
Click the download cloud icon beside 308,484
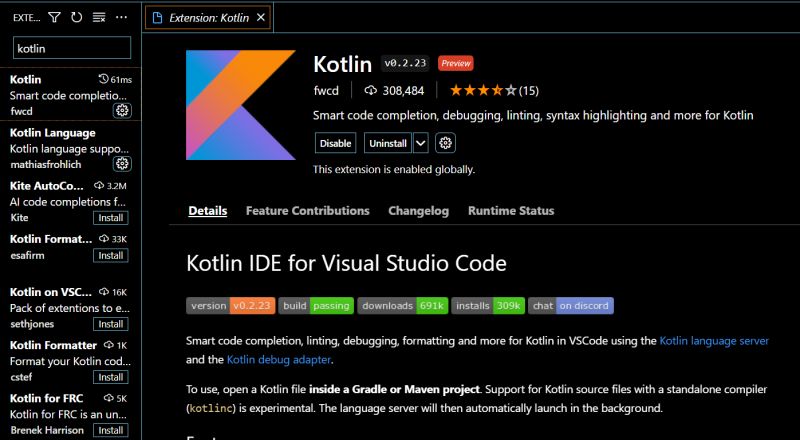click(x=371, y=91)
